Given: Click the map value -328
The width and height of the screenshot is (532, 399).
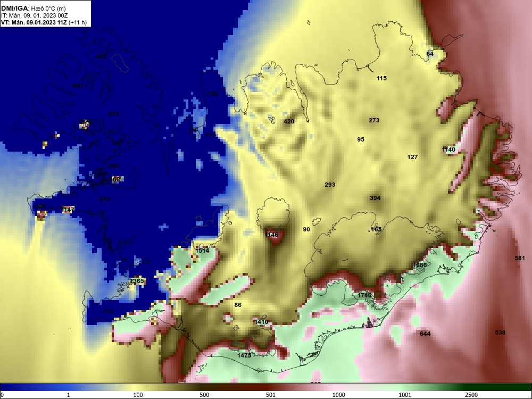Looking at the screenshot, I should 40,206.
